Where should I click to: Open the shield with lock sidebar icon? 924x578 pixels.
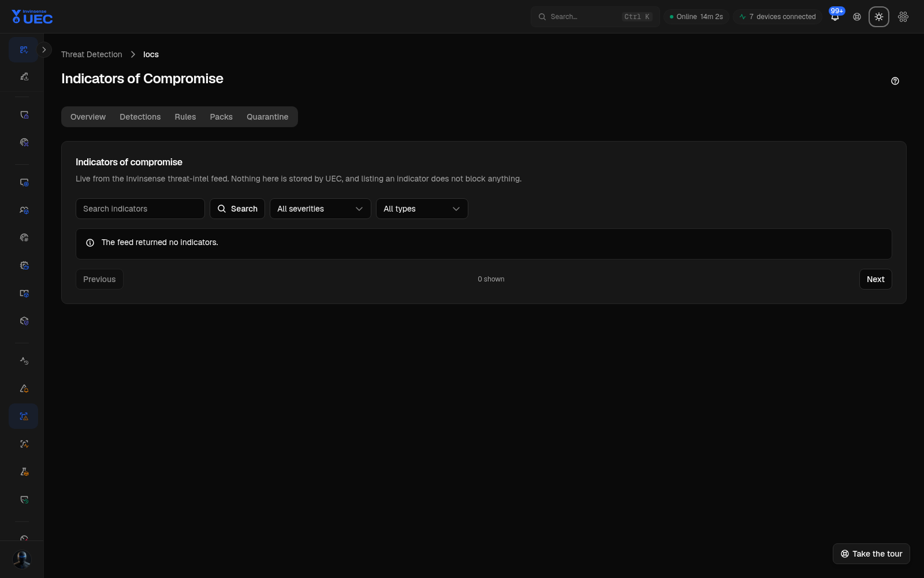point(24,114)
